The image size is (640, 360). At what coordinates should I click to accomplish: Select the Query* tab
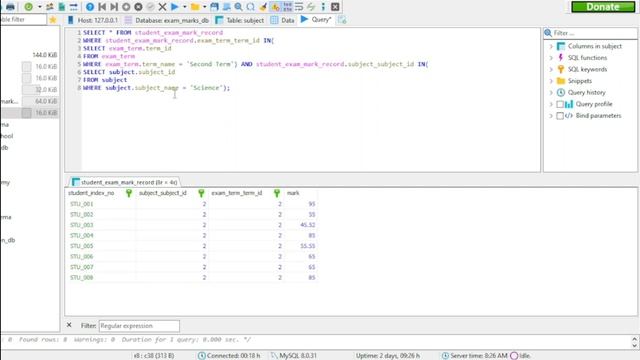point(316,20)
